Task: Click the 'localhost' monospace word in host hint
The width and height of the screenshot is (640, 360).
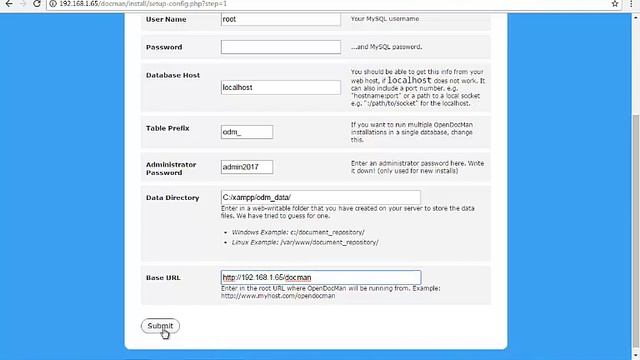Action: (x=409, y=80)
